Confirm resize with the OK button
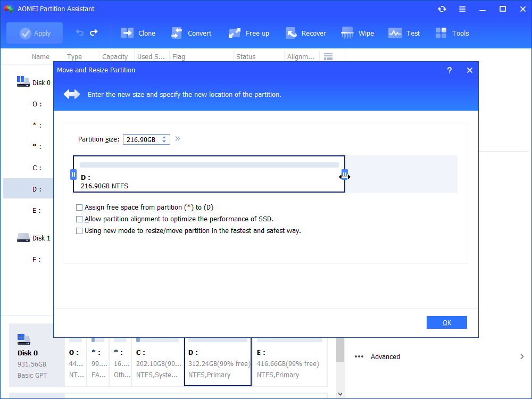 [x=446, y=322]
